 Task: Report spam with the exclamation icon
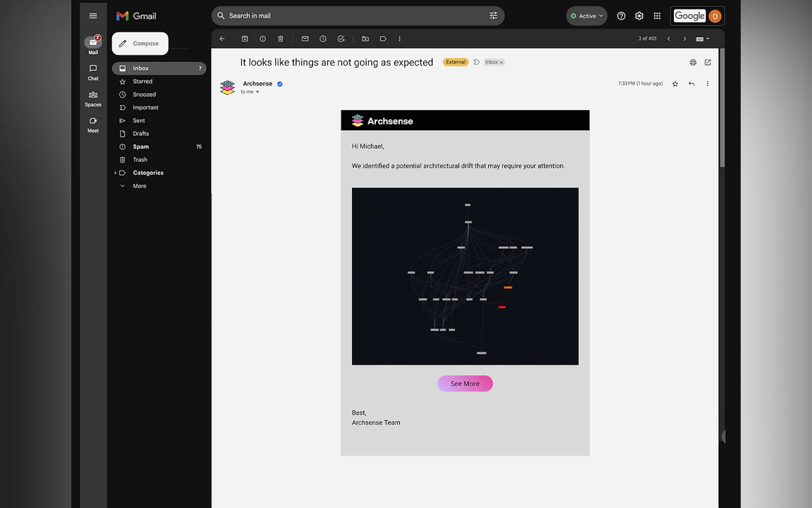pos(262,39)
